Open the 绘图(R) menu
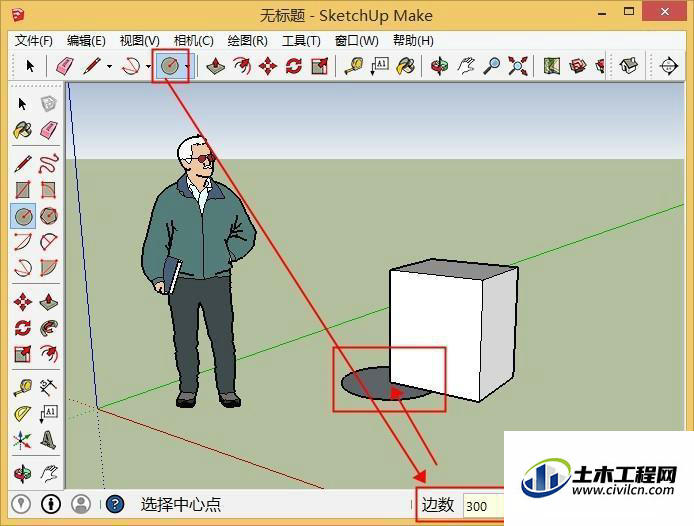This screenshot has height=526, width=694. (247, 41)
